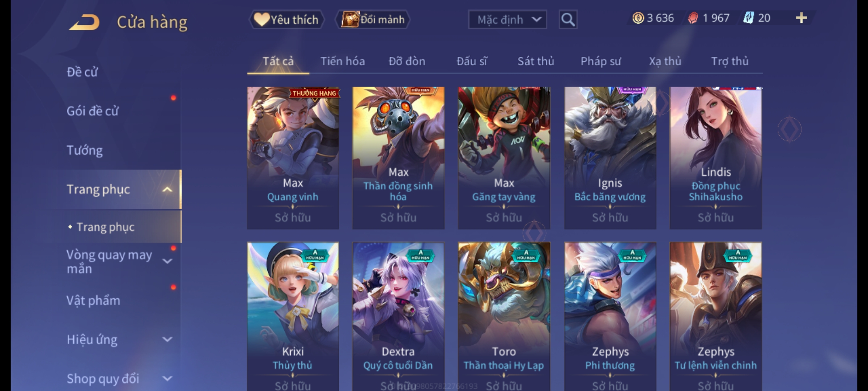Collapse the Trang phục sidebar section

[167, 189]
